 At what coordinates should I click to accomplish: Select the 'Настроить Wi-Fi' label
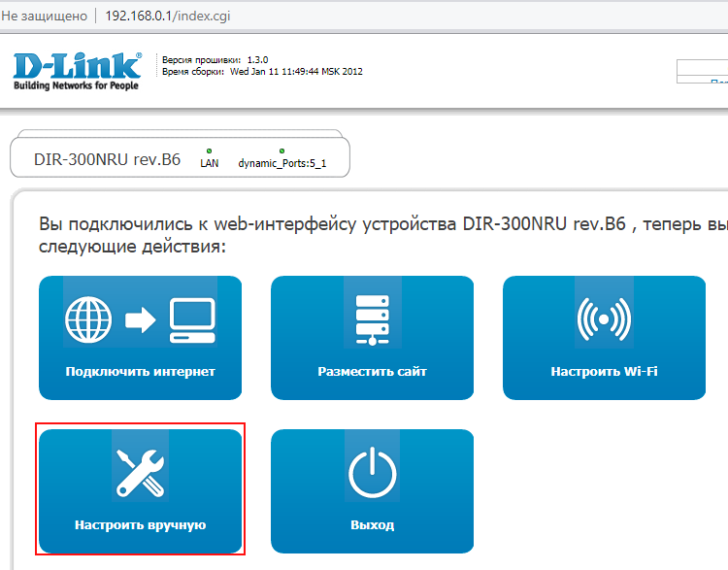coord(604,372)
